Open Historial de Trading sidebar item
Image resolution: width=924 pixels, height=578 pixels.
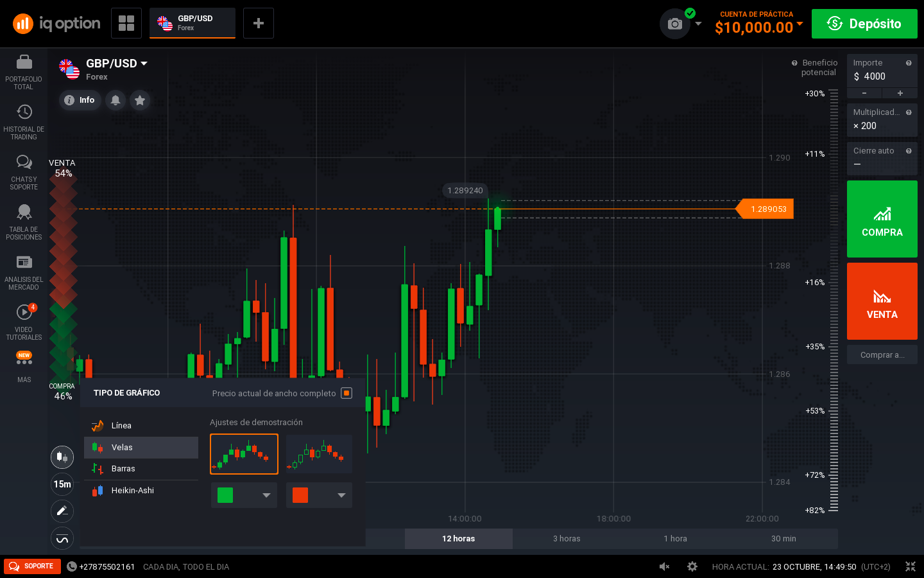(24, 122)
